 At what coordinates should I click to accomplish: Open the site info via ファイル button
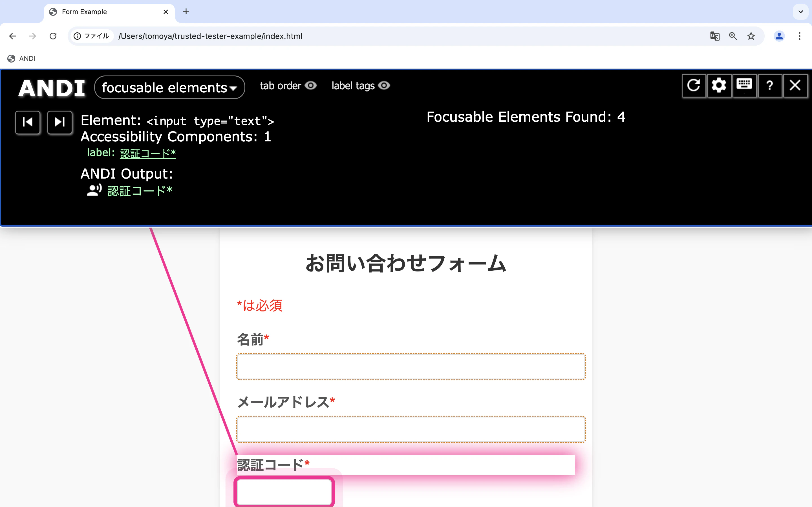(x=91, y=36)
